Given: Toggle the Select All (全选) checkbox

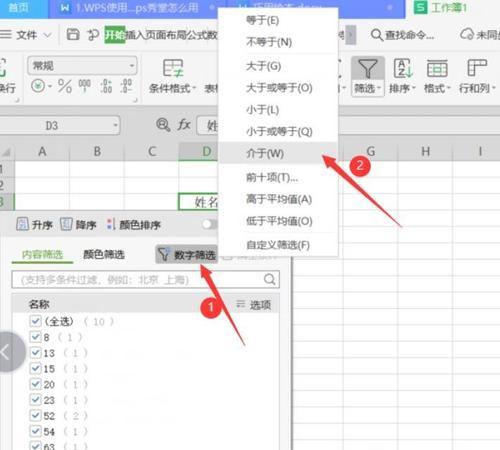Looking at the screenshot, I should coord(35,321).
